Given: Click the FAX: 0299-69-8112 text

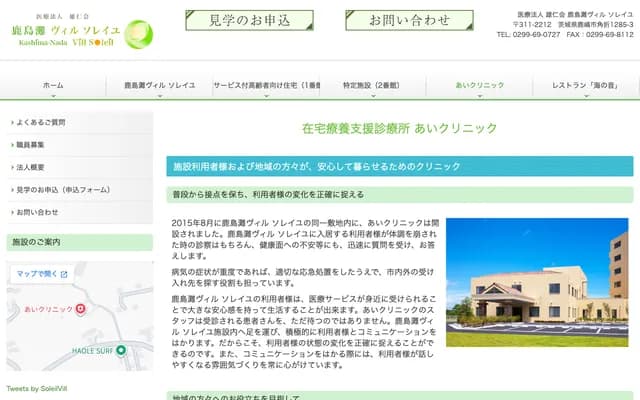Looking at the screenshot, I should pos(600,35).
